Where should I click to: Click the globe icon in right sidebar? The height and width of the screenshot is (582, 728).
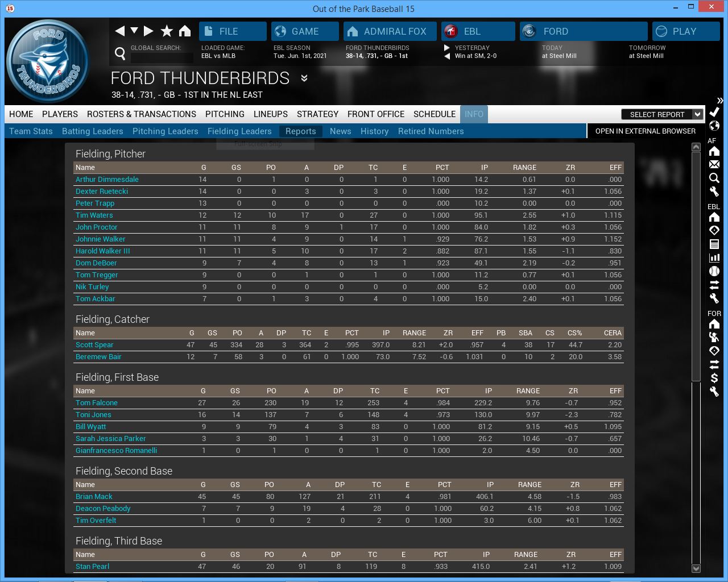click(x=714, y=126)
